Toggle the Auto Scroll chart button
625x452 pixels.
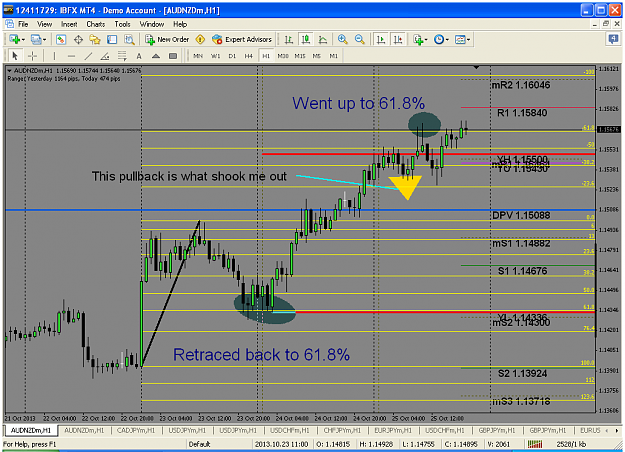coord(381,39)
